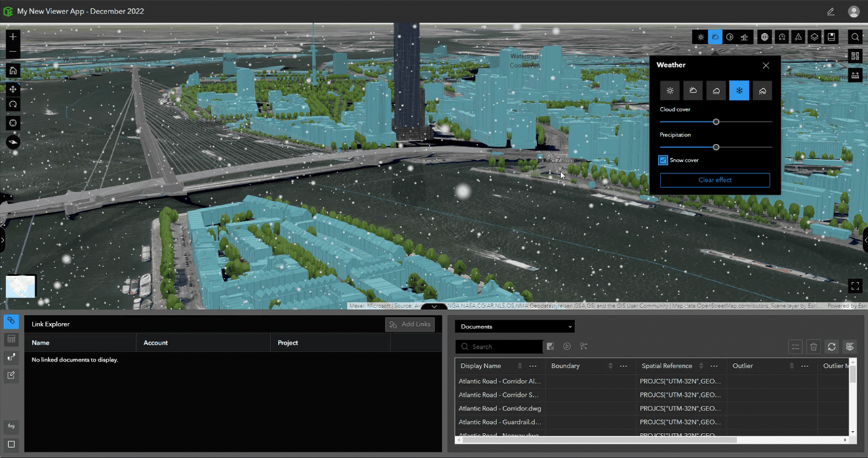This screenshot has height=458, width=868.
Task: Open the Slides clock tool
Action: [x=781, y=37]
